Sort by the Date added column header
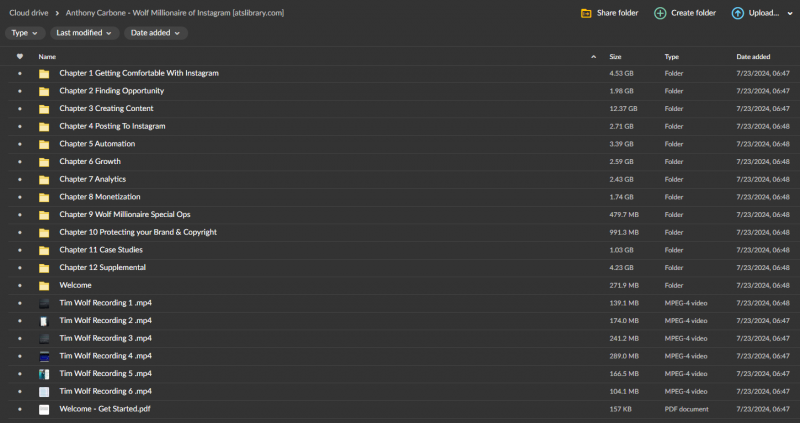 pyautogui.click(x=753, y=57)
